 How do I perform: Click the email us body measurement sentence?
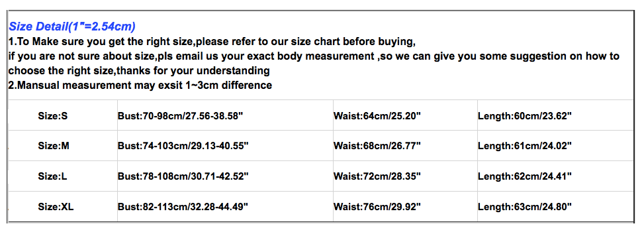coord(314,64)
